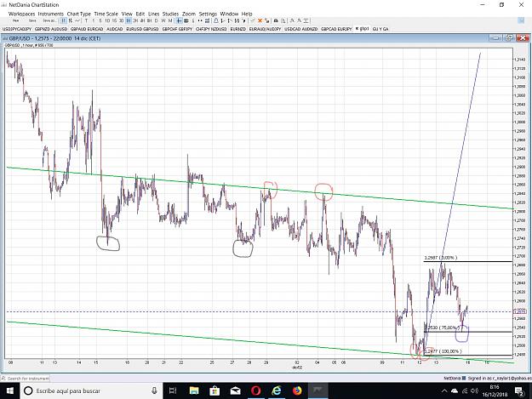Select the monthly (M) time scale
Image resolution: width=532 pixels, height=399 pixels.
click(170, 20)
